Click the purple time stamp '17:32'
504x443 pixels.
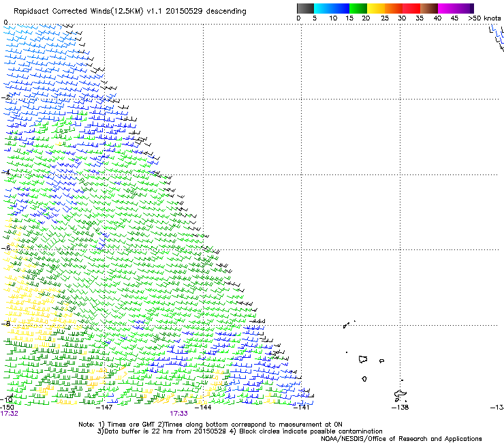(10, 414)
